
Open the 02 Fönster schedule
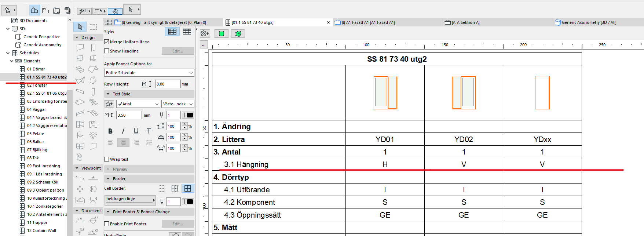click(x=37, y=85)
